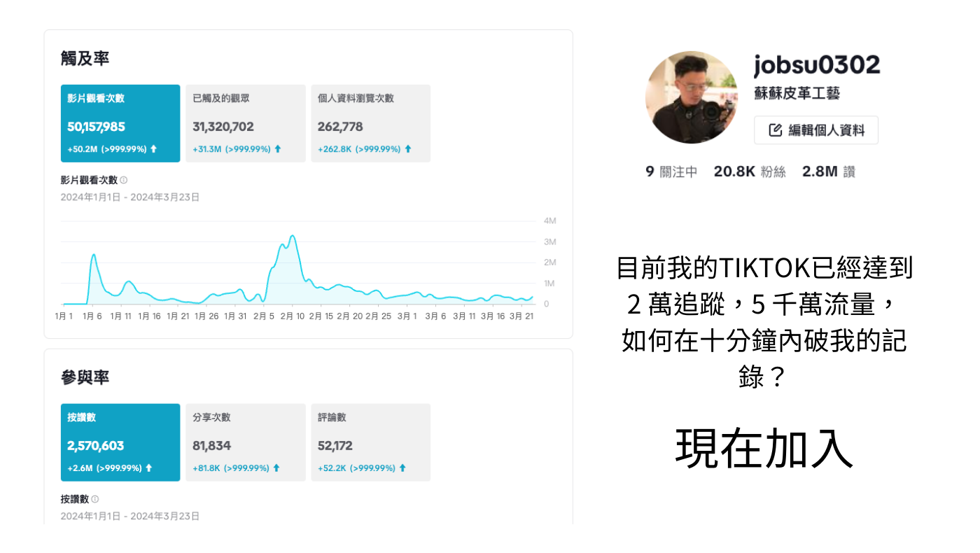The height and width of the screenshot is (553, 980).
Task: Open the 20.8K 粉絲 followers count
Action: [750, 172]
